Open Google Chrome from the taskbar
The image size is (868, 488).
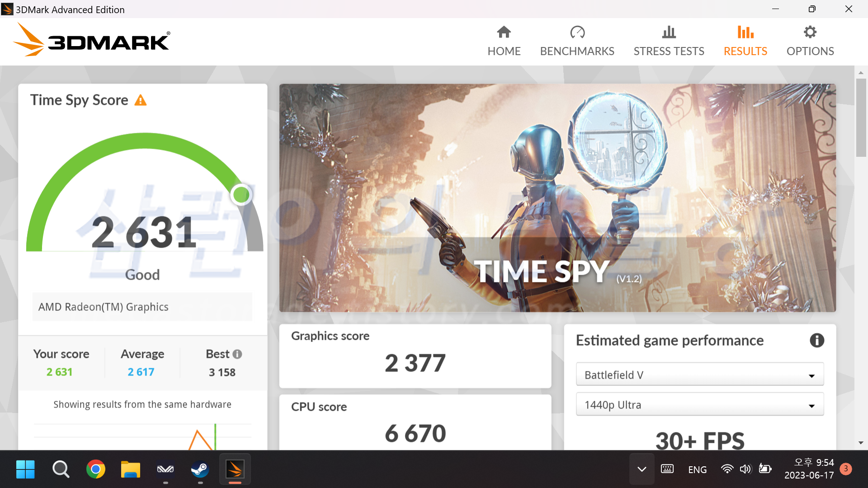pos(95,469)
